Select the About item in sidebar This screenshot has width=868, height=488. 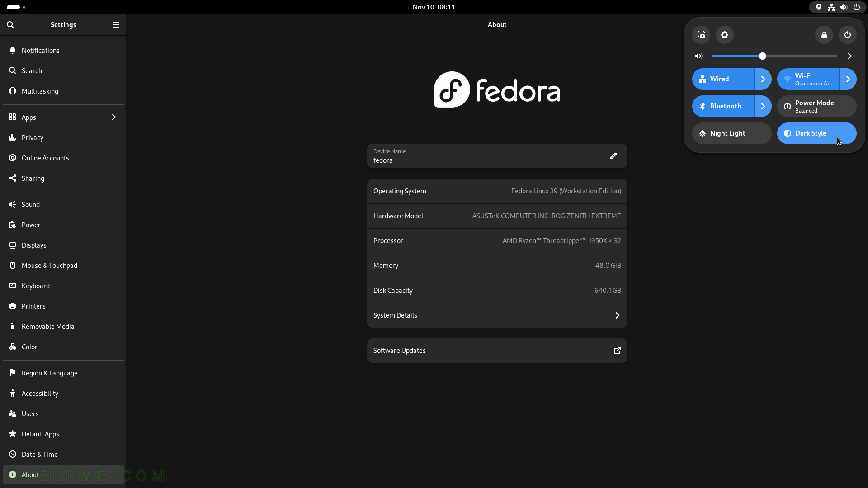pyautogui.click(x=63, y=474)
